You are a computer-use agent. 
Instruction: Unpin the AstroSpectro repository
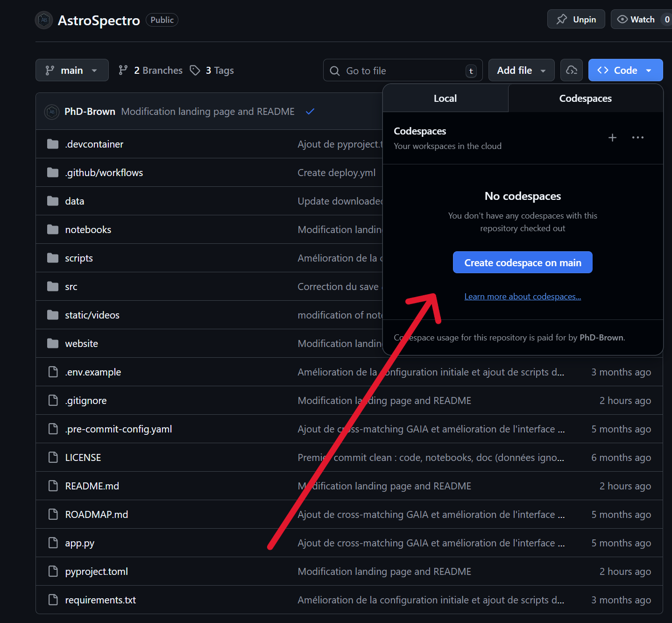[576, 20]
